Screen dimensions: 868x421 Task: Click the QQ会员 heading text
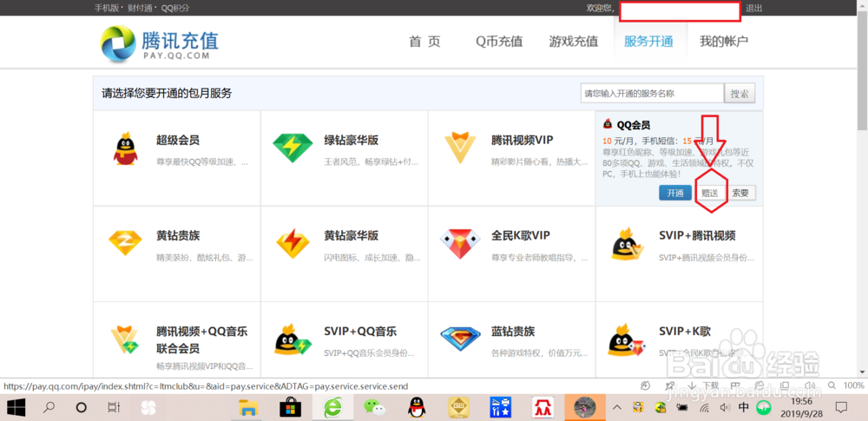coord(634,125)
